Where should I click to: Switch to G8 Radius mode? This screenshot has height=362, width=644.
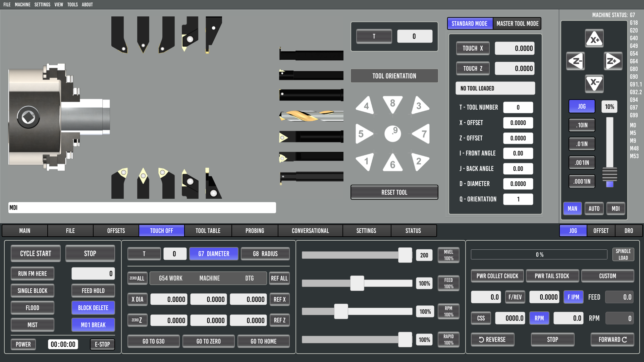click(x=265, y=254)
